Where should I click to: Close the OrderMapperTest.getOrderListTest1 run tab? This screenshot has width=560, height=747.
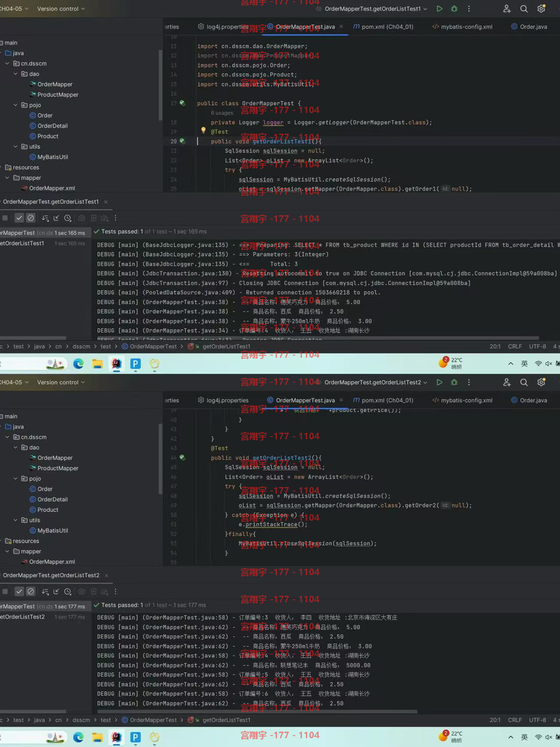(106, 202)
